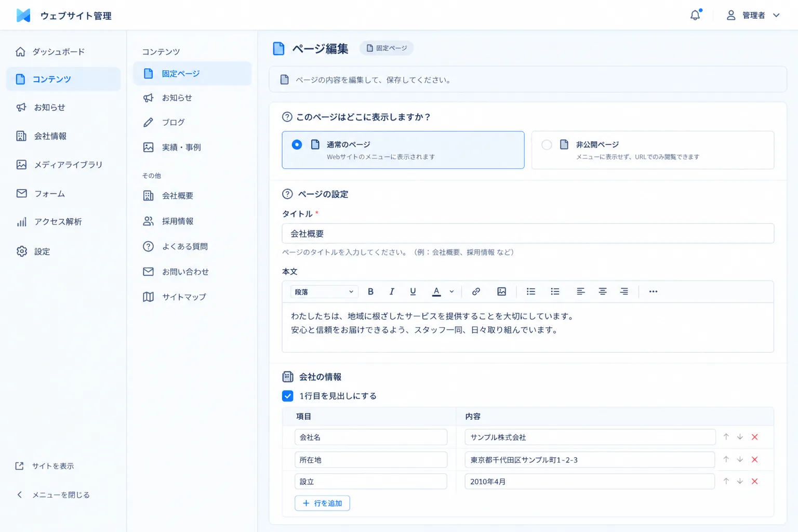This screenshot has height=532, width=798.
Task: Select the 通常のページ radio option
Action: click(297, 144)
